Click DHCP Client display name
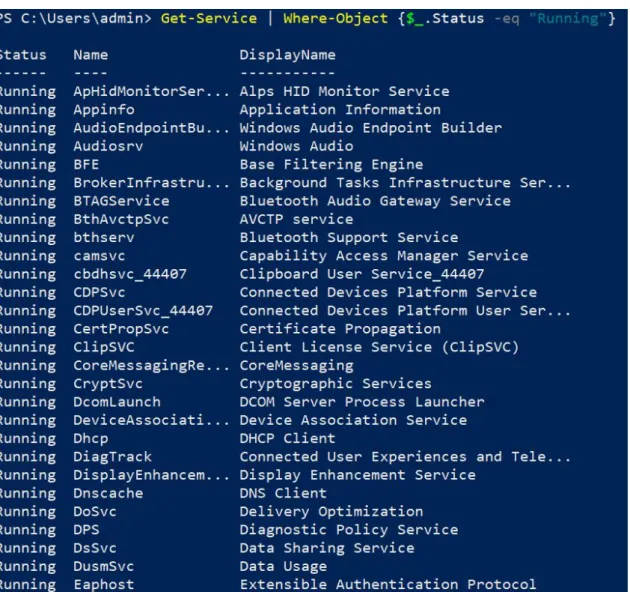This screenshot has height=592, width=630. click(x=287, y=438)
